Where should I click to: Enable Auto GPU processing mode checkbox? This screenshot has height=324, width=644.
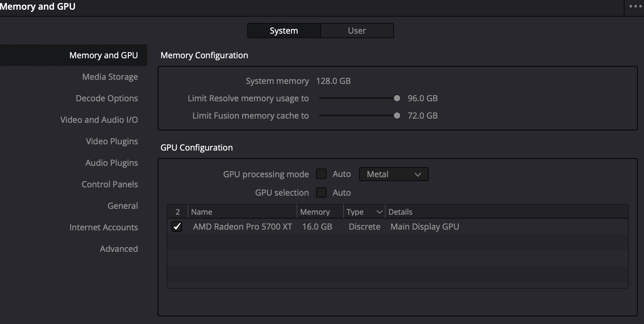(321, 174)
